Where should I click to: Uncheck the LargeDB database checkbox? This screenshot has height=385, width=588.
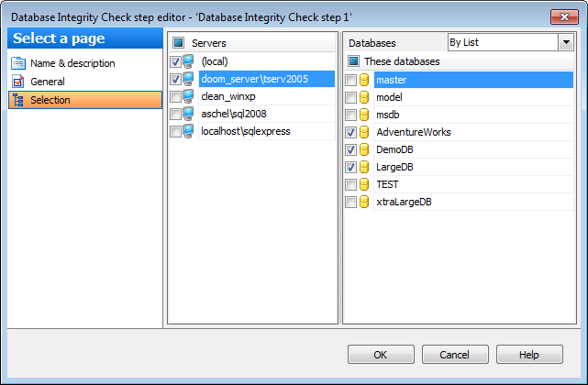tap(350, 167)
